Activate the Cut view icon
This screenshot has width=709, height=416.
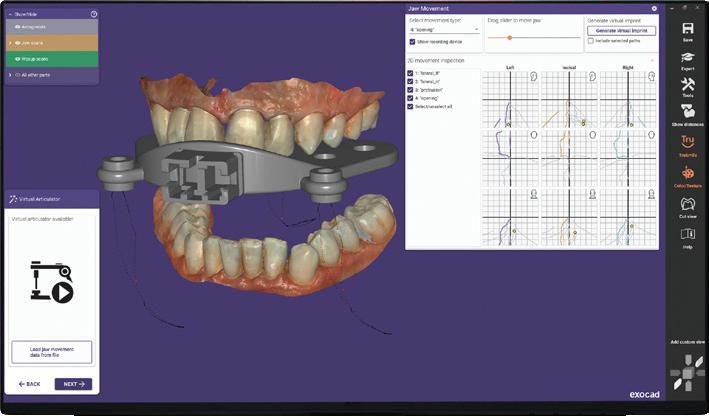[x=687, y=204]
